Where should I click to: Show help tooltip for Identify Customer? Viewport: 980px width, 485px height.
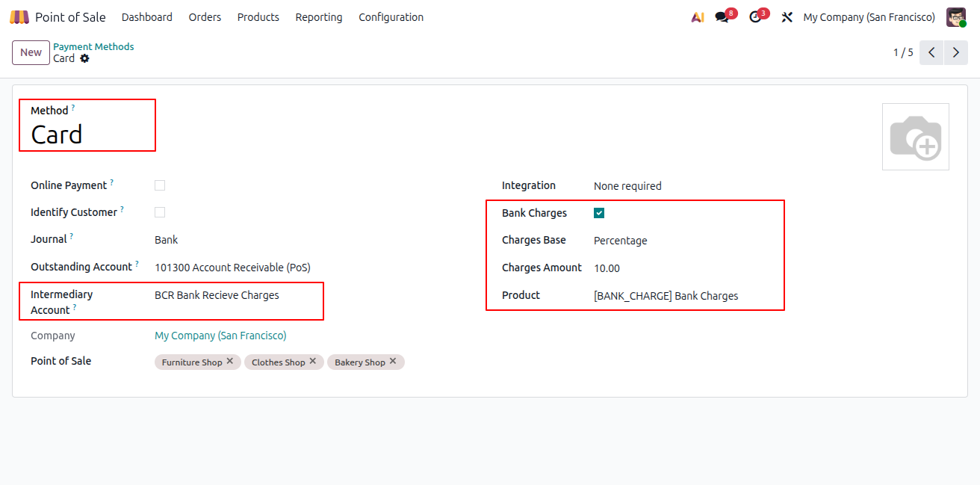click(122, 209)
